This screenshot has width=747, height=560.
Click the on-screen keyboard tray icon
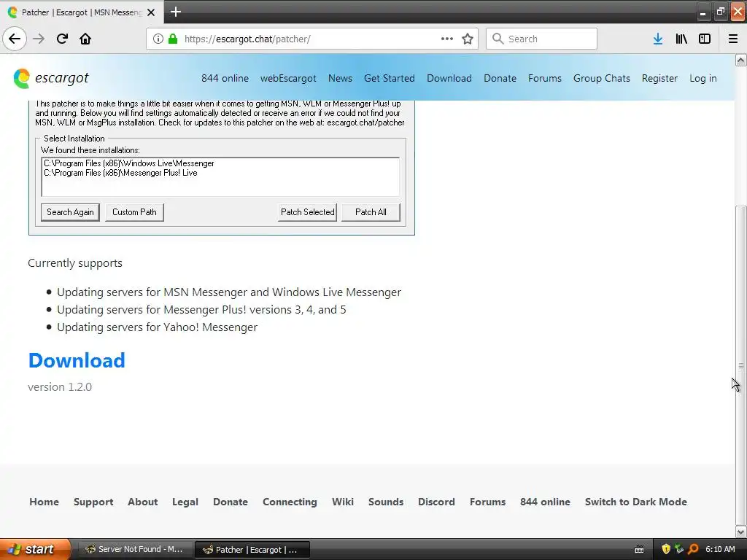point(639,550)
